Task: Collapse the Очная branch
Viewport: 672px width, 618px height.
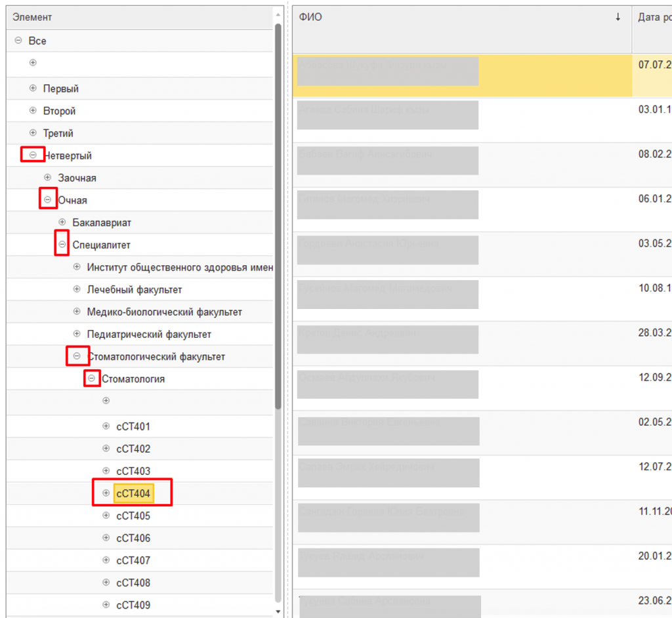Action: point(47,199)
